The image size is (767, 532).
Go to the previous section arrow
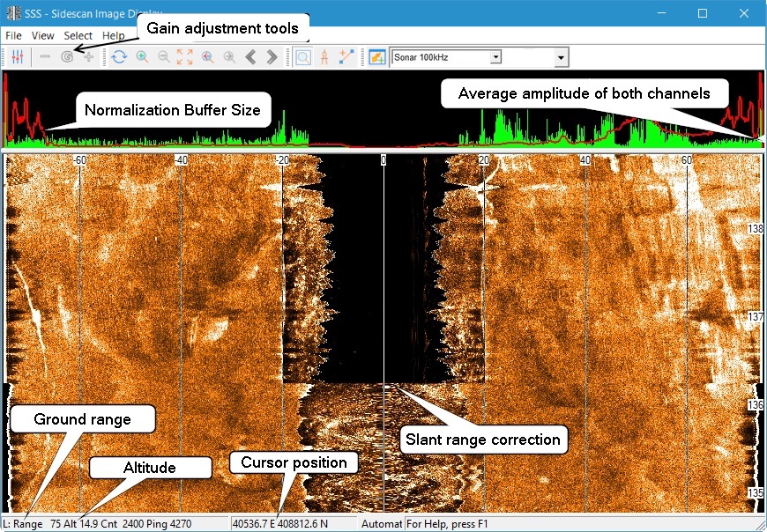click(250, 57)
